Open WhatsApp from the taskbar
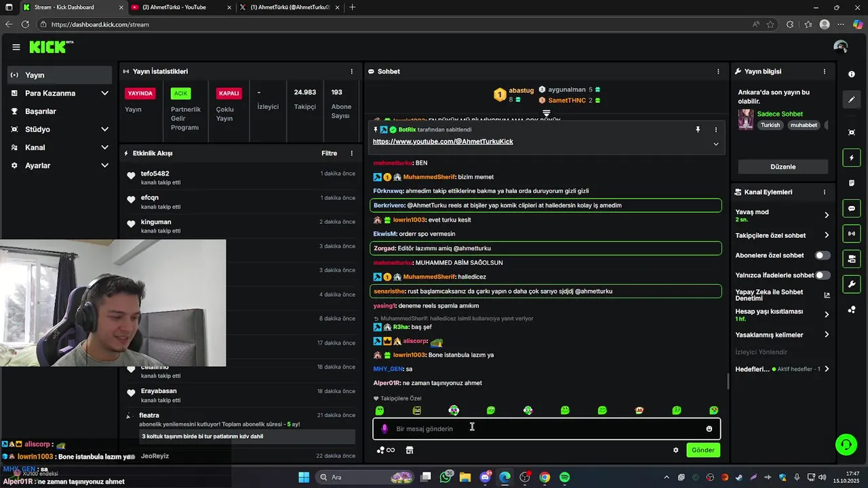The width and height of the screenshot is (868, 488). tap(446, 477)
